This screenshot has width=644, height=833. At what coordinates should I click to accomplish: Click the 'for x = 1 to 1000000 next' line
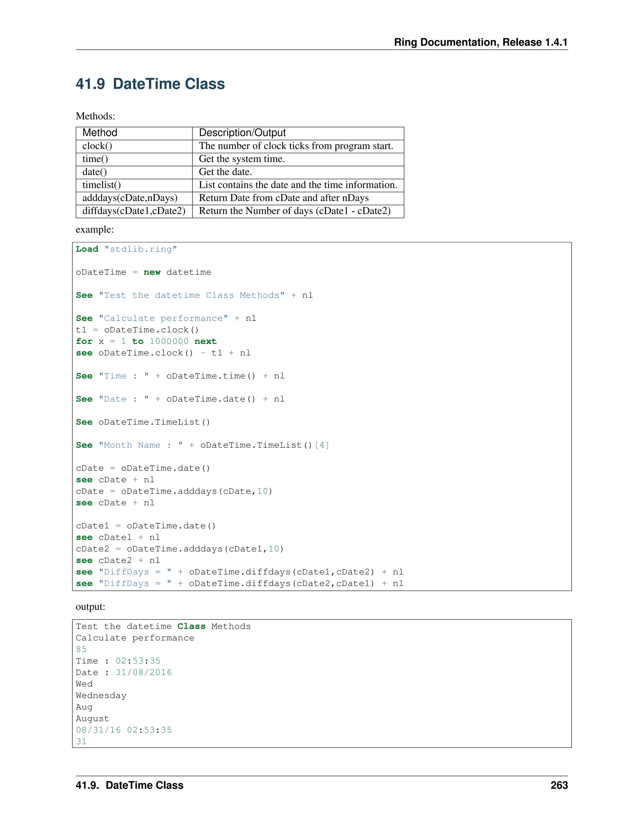146,341
